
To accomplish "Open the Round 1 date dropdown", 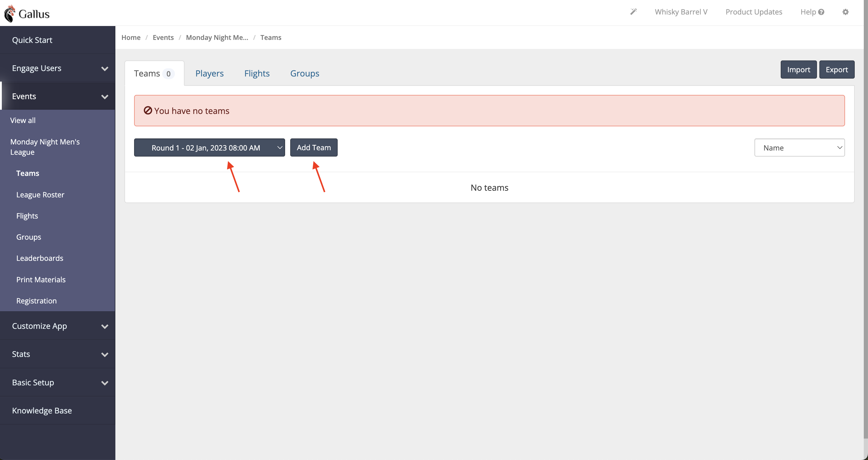I will 209,147.
